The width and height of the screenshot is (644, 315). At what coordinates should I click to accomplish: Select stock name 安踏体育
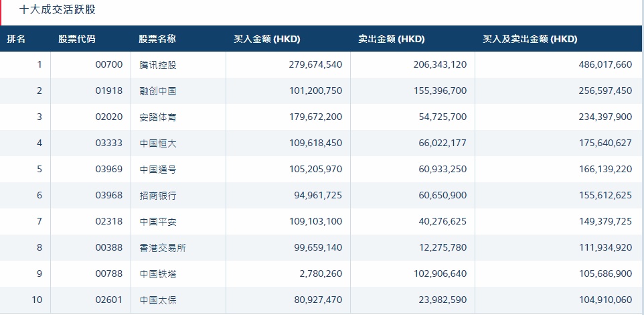click(158, 117)
